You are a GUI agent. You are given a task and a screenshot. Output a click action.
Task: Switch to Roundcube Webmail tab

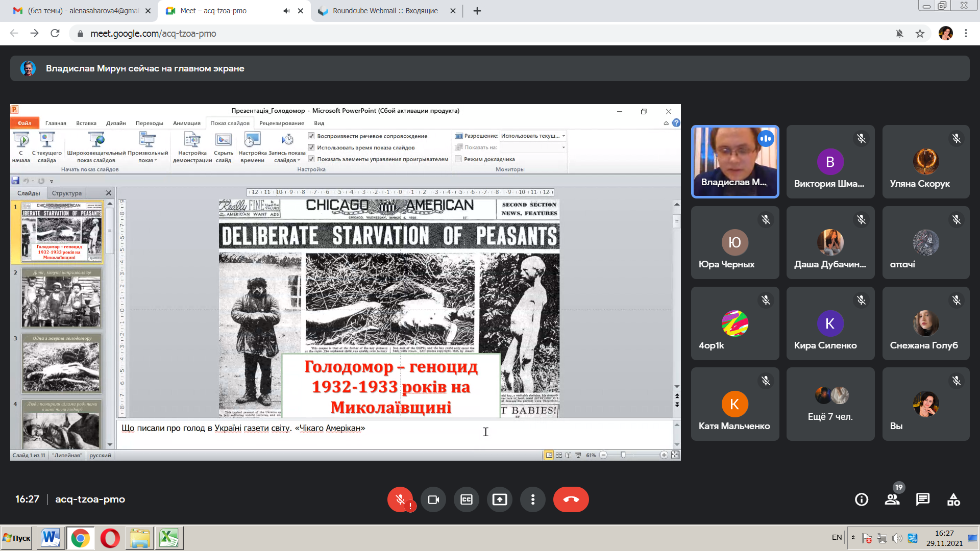(x=385, y=11)
